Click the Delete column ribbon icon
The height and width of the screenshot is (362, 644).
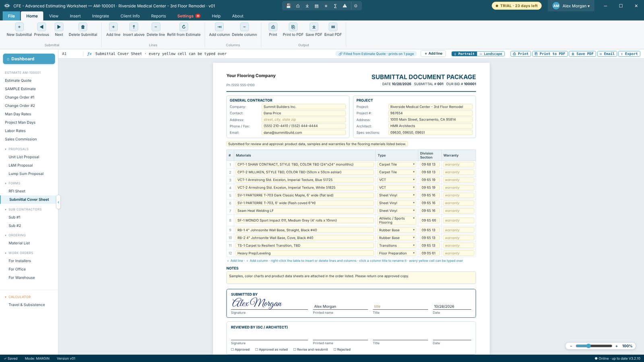[244, 27]
